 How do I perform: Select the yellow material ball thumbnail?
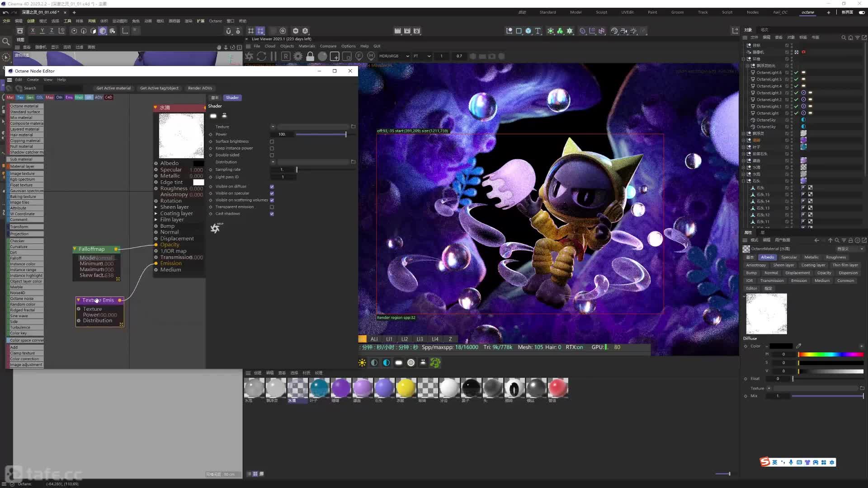[x=406, y=388]
